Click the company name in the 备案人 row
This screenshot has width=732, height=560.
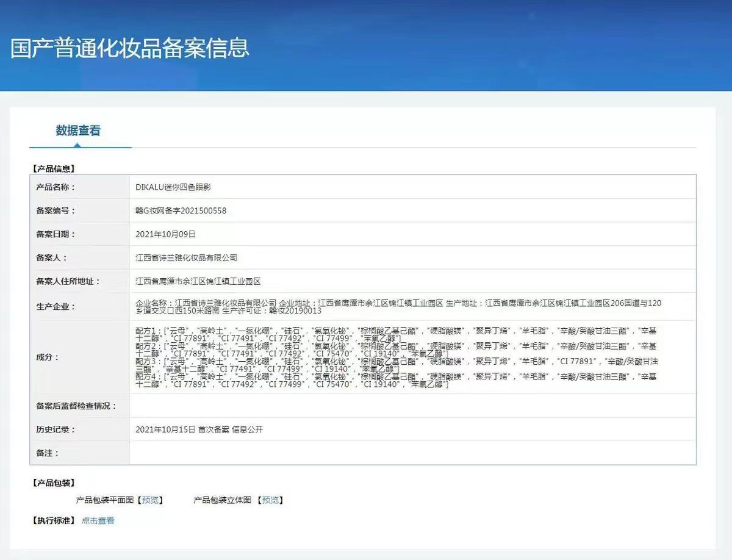186,258
